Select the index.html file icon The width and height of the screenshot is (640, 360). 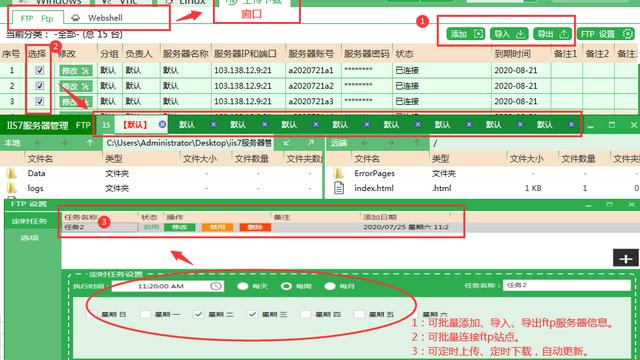339,188
